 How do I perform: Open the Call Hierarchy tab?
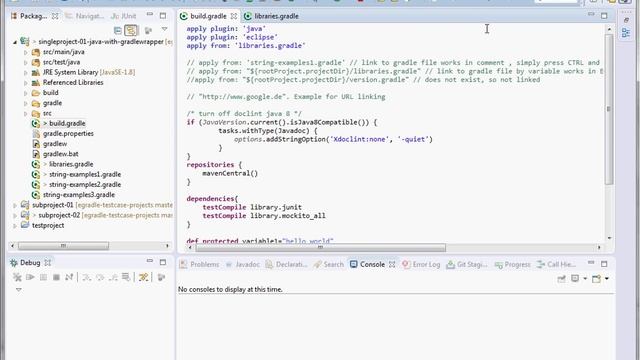pyautogui.click(x=556, y=264)
